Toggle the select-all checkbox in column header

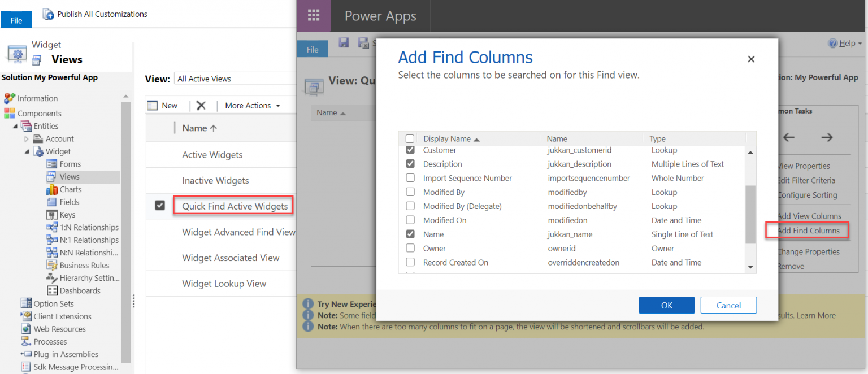pos(410,138)
